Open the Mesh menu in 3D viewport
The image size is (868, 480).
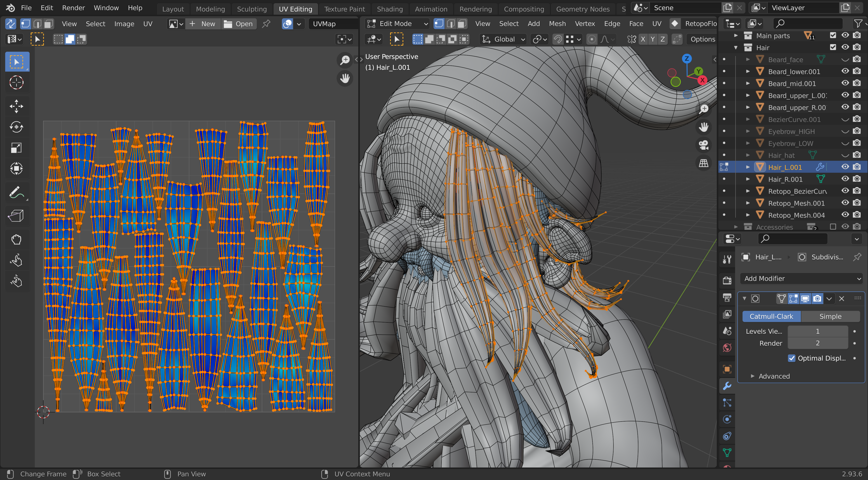tap(557, 23)
